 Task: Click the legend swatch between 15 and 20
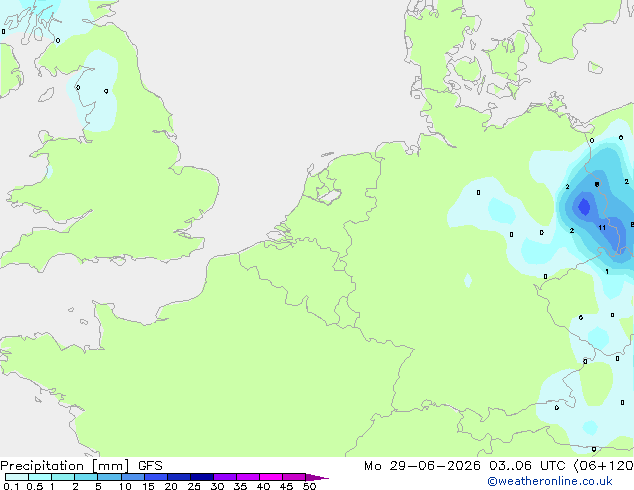(x=156, y=477)
